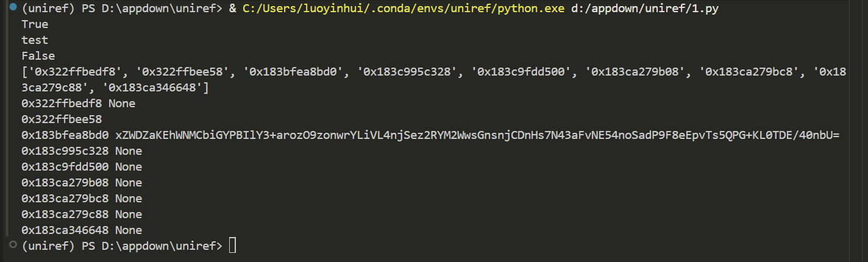Screen dimensions: 868x262
Task: Click the "0x183ca279b08 None" line
Action: point(82,183)
